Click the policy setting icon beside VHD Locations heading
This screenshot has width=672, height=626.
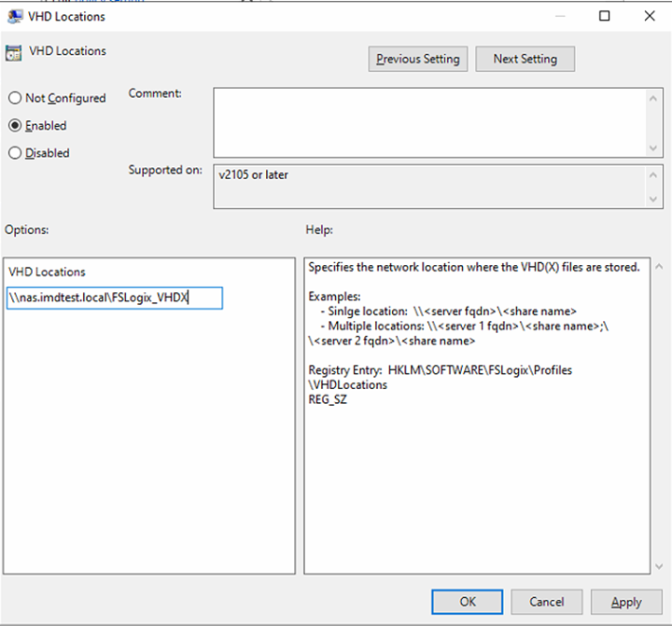pyautogui.click(x=15, y=52)
